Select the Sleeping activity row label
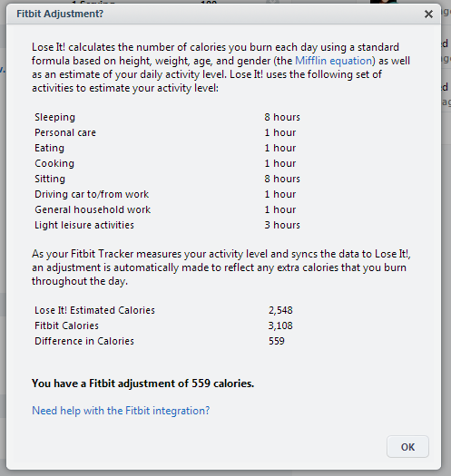451x476 pixels. tap(54, 117)
